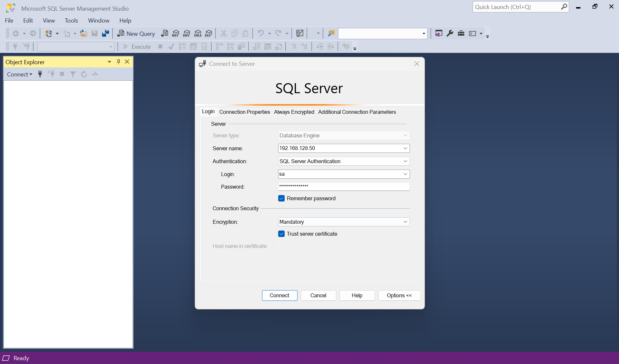Open the Encryption dropdown set to Mandatory
Screen dimensions: 619x364
coord(405,222)
